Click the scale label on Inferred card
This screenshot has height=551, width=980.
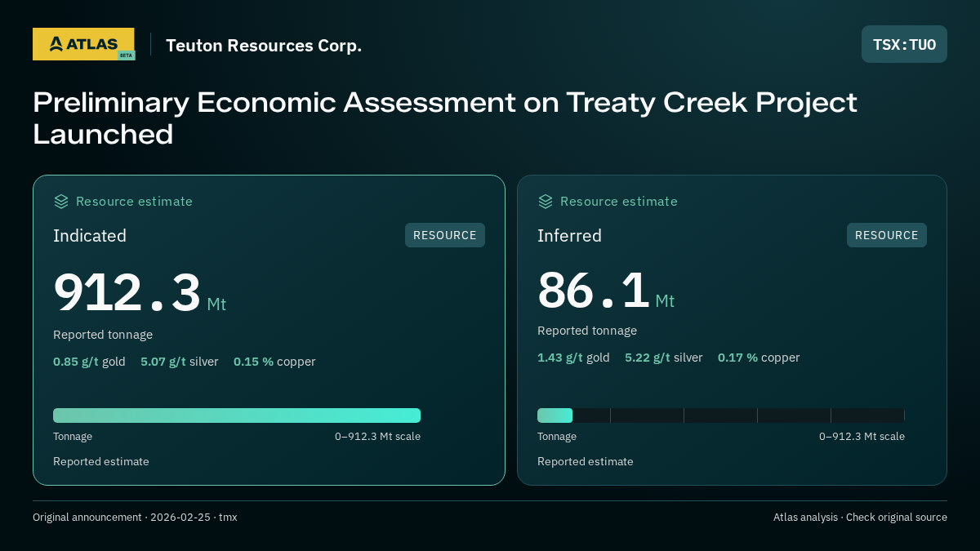click(x=862, y=437)
